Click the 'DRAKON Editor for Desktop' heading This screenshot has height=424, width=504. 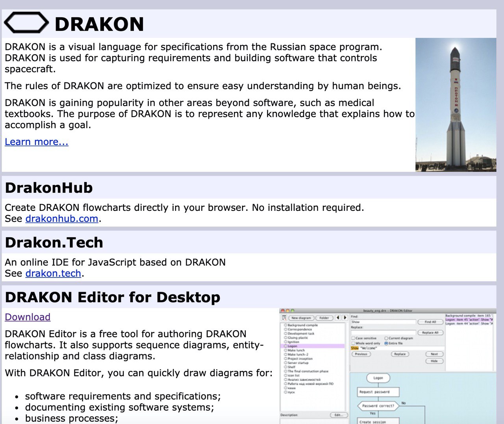(x=113, y=298)
